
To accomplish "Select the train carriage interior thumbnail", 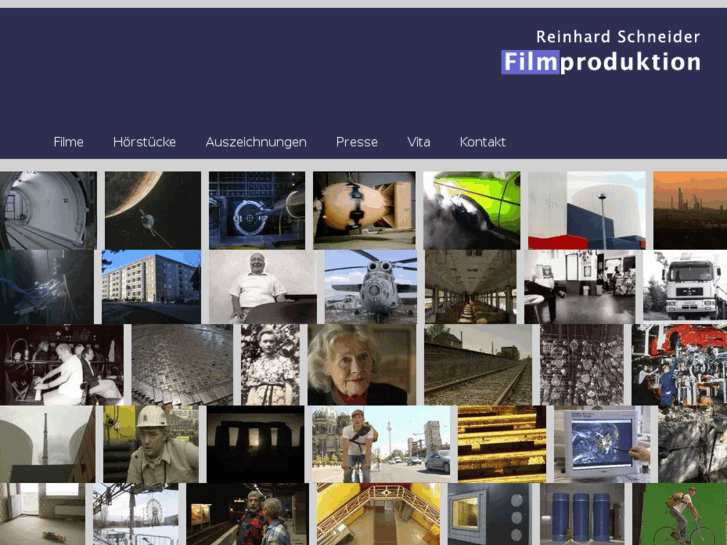I will [471, 287].
